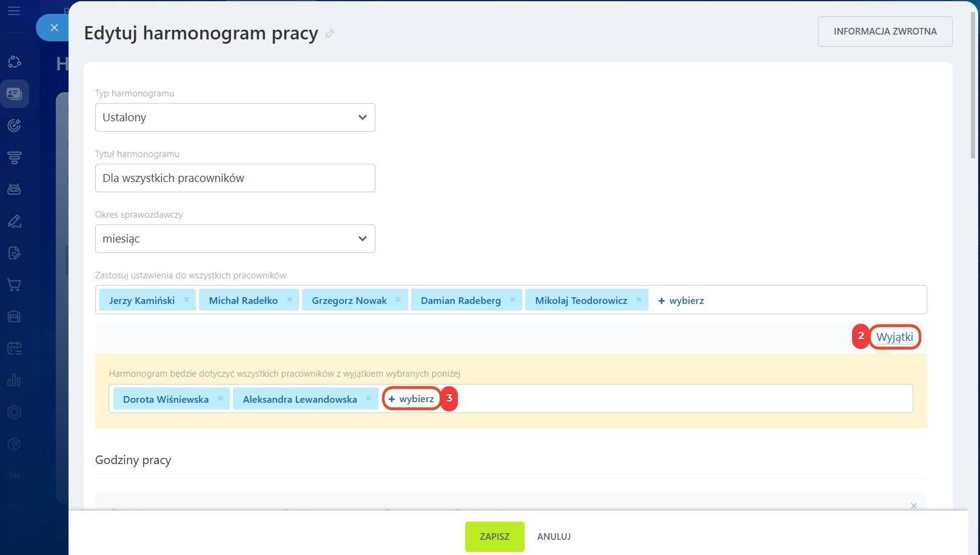This screenshot has width=980, height=555.
Task: Open the shopping cart sidebar icon
Action: [14, 285]
